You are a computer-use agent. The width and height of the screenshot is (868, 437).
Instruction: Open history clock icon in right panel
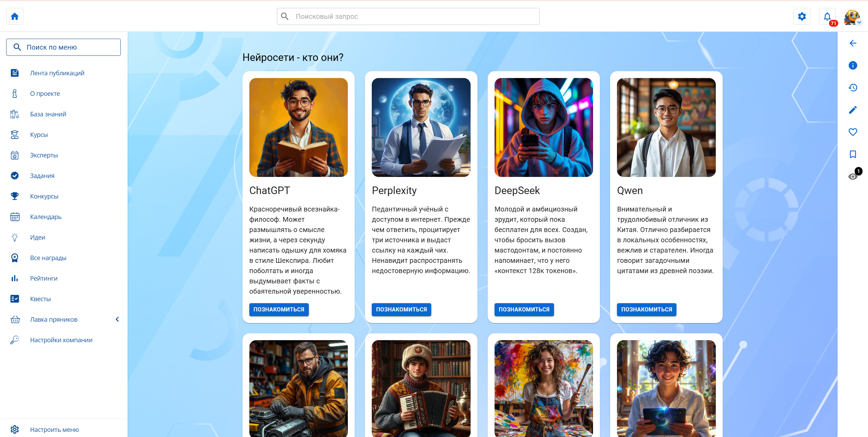coord(853,88)
